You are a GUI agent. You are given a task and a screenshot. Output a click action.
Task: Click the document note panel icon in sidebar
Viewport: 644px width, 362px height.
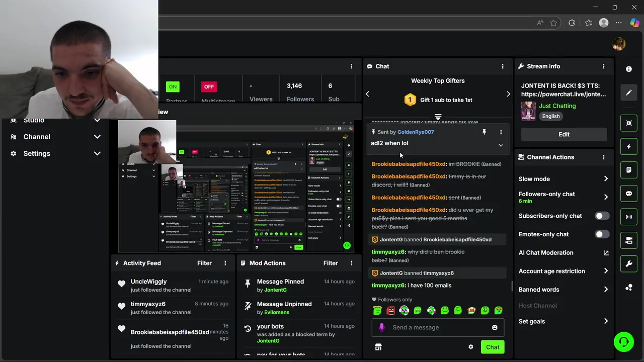(x=629, y=170)
